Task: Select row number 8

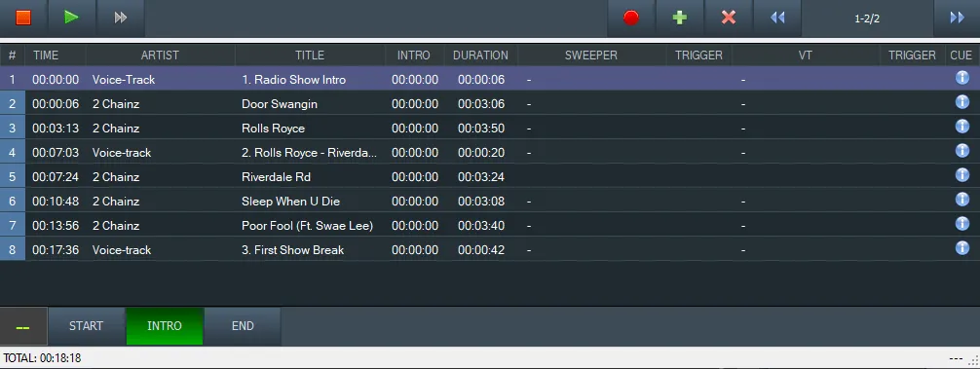Action: (x=12, y=250)
